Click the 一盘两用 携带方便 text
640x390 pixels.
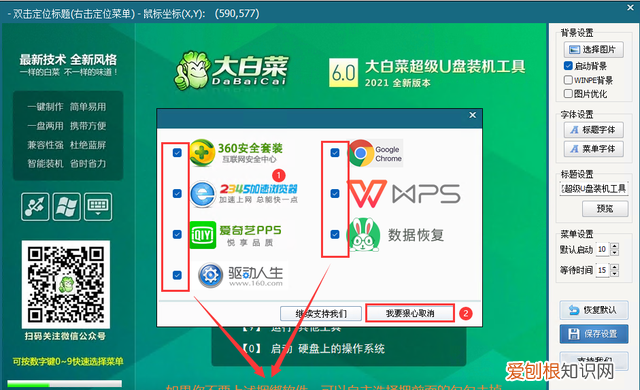tap(67, 126)
